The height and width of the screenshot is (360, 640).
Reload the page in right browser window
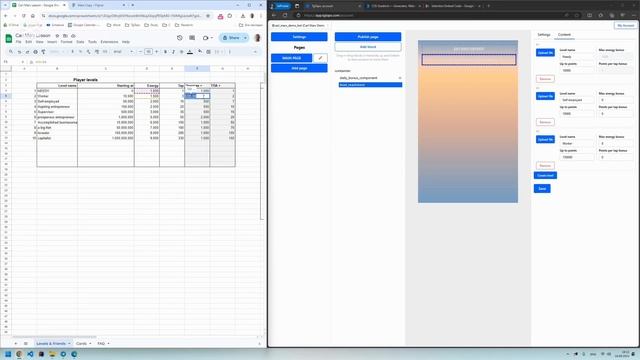284,15
